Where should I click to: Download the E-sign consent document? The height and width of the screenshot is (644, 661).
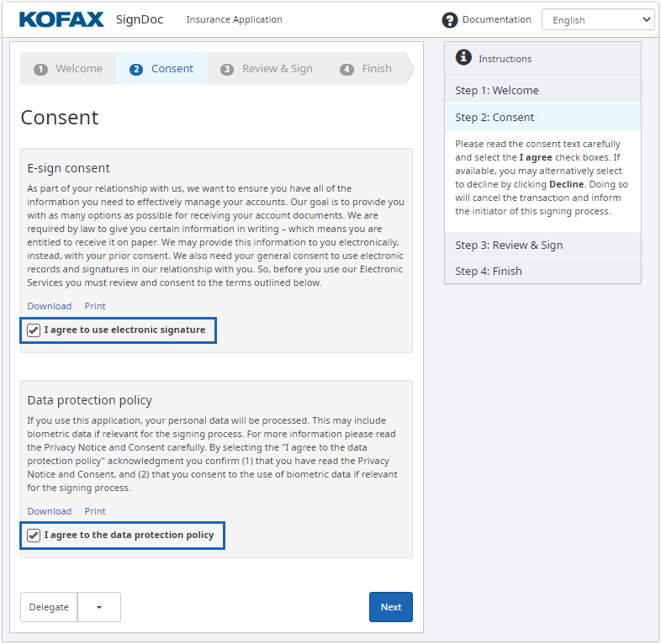pos(50,306)
